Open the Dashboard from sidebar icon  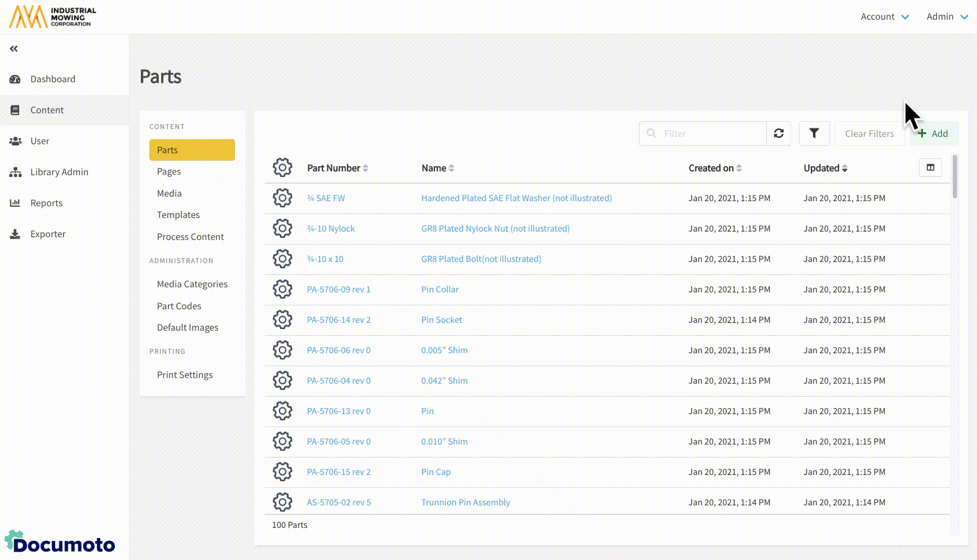coord(15,79)
